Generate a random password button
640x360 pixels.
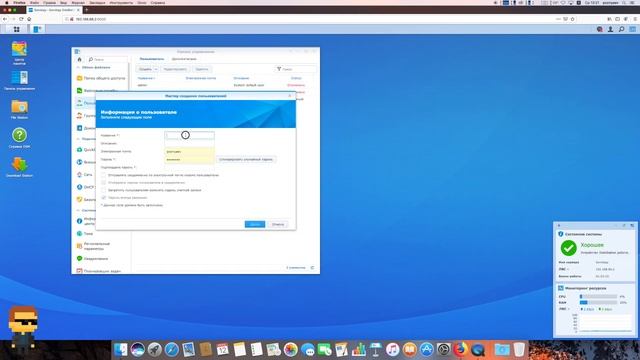(246, 160)
